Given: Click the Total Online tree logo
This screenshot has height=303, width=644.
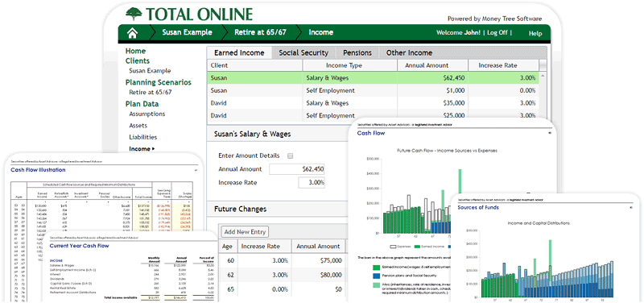Looking at the screenshot, I should pyautogui.click(x=134, y=14).
